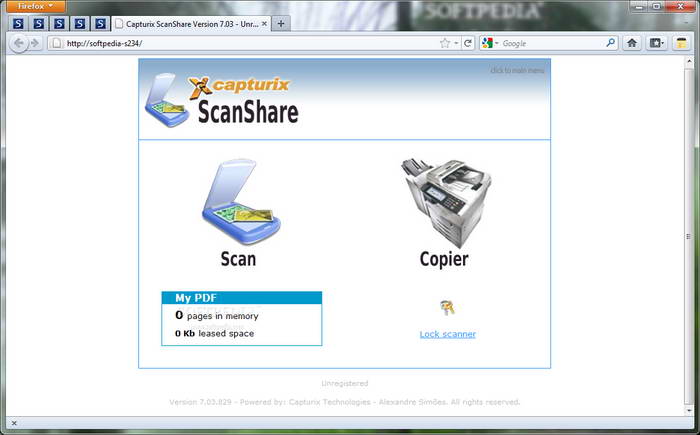Click the vertical scrollbar thumb
The width and height of the screenshot is (700, 435).
(x=689, y=236)
